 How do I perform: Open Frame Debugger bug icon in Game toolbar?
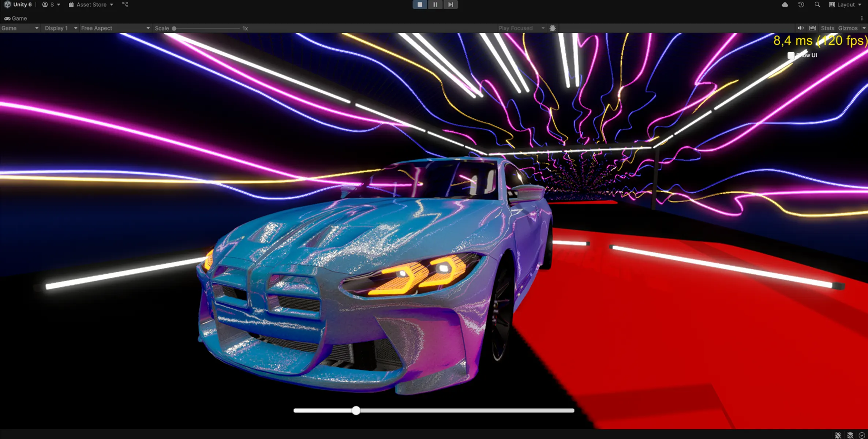(x=553, y=28)
